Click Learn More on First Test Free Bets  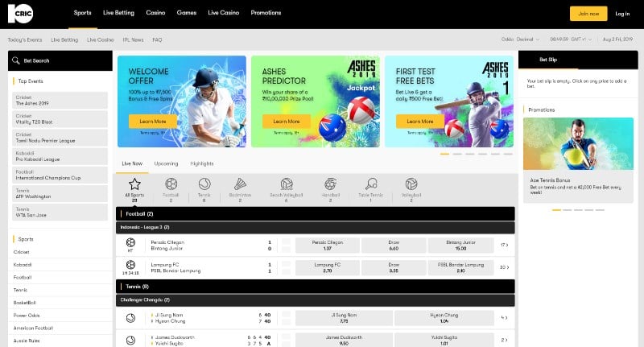pyautogui.click(x=419, y=122)
